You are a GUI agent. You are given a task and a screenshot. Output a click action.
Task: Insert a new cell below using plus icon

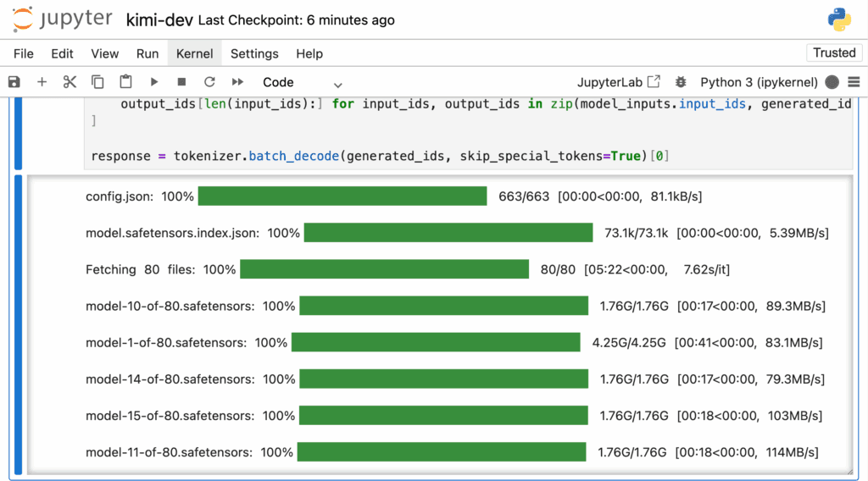(42, 82)
